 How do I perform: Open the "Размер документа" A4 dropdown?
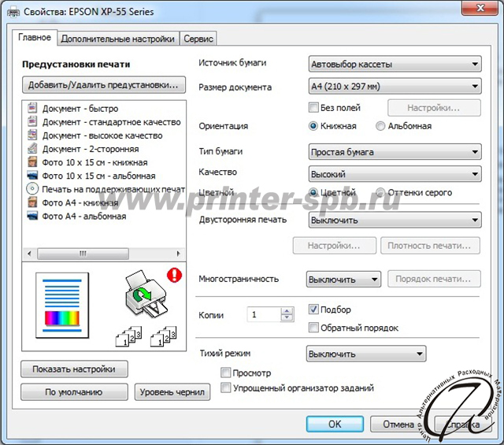pos(395,86)
